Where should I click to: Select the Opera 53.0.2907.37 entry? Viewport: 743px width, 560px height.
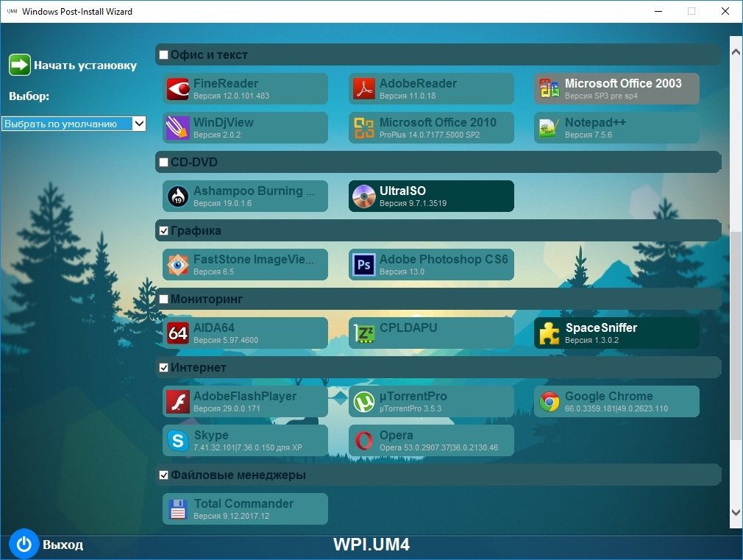click(x=431, y=441)
